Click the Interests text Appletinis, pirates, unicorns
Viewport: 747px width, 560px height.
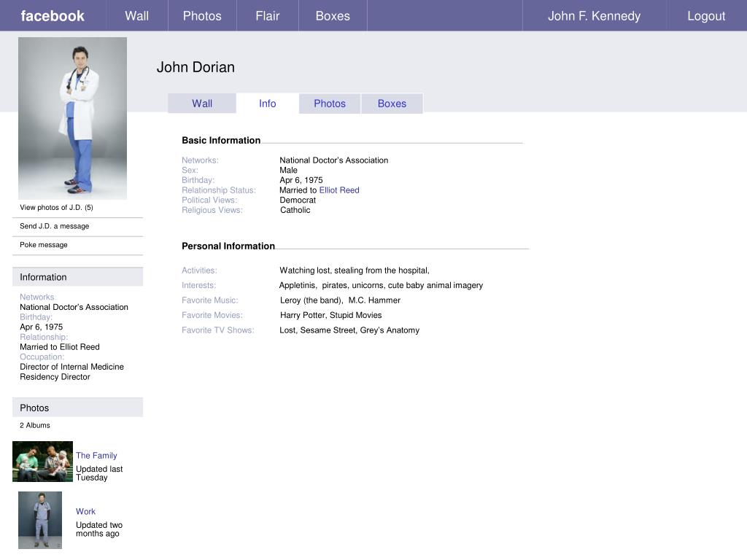click(331, 285)
